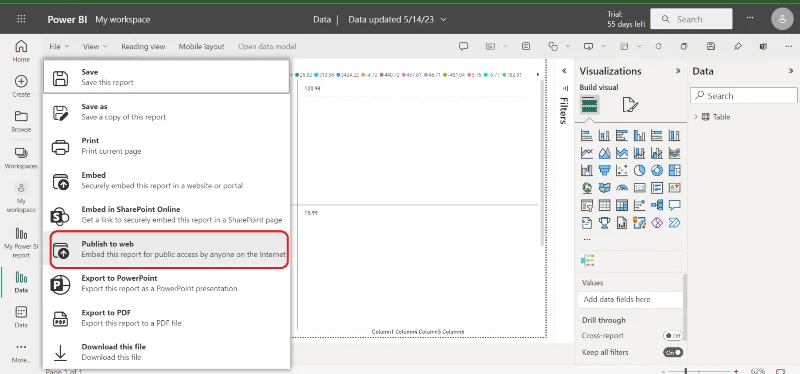
Task: Choose Print current page option
Action: coord(166,146)
